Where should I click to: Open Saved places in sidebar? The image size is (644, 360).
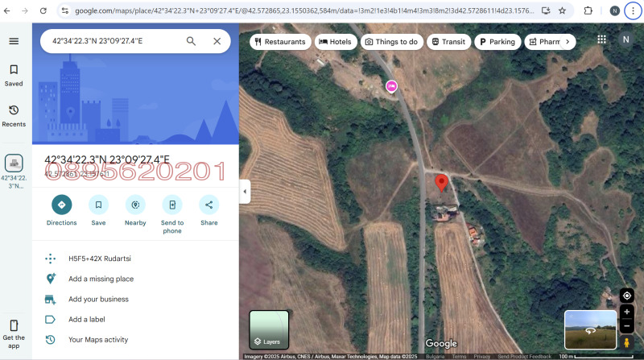pyautogui.click(x=14, y=75)
